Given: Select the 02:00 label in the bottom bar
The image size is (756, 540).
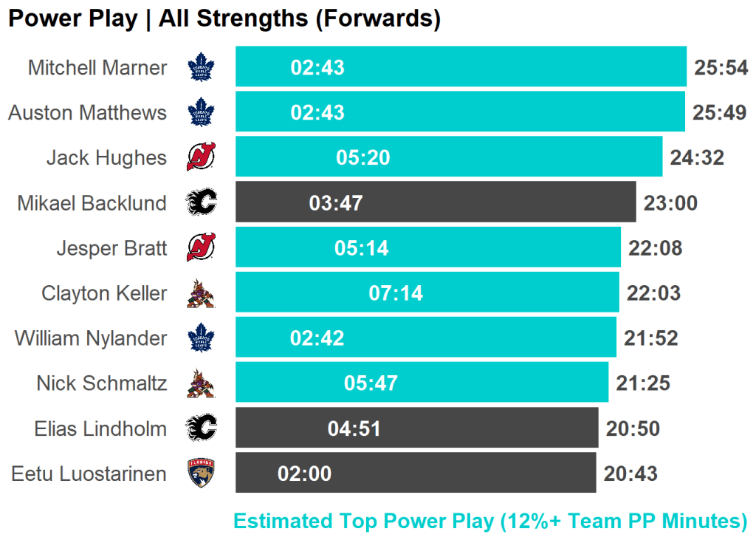Looking at the screenshot, I should [x=304, y=474].
